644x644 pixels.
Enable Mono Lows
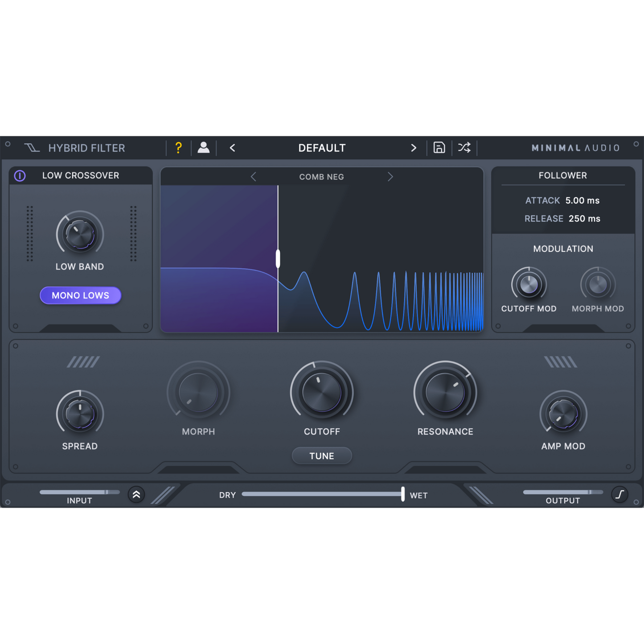[80, 295]
